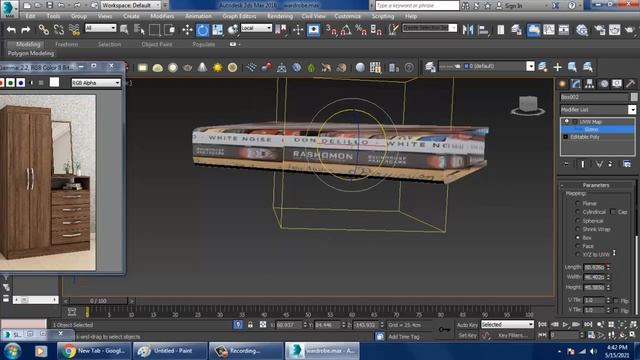This screenshot has height=360, width=640.
Task: Activate the Unlink Selection tool
Action: click(59, 30)
